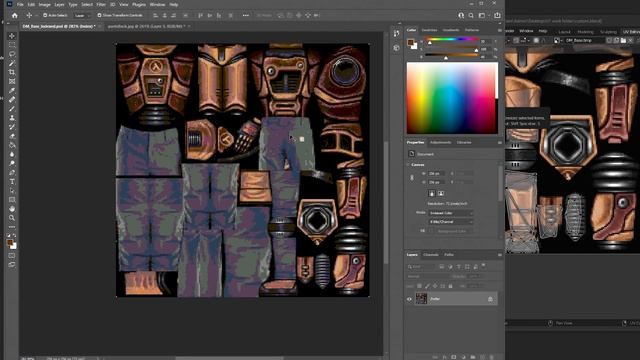Open the File menu
The height and width of the screenshot is (360, 640).
click(x=20, y=4)
